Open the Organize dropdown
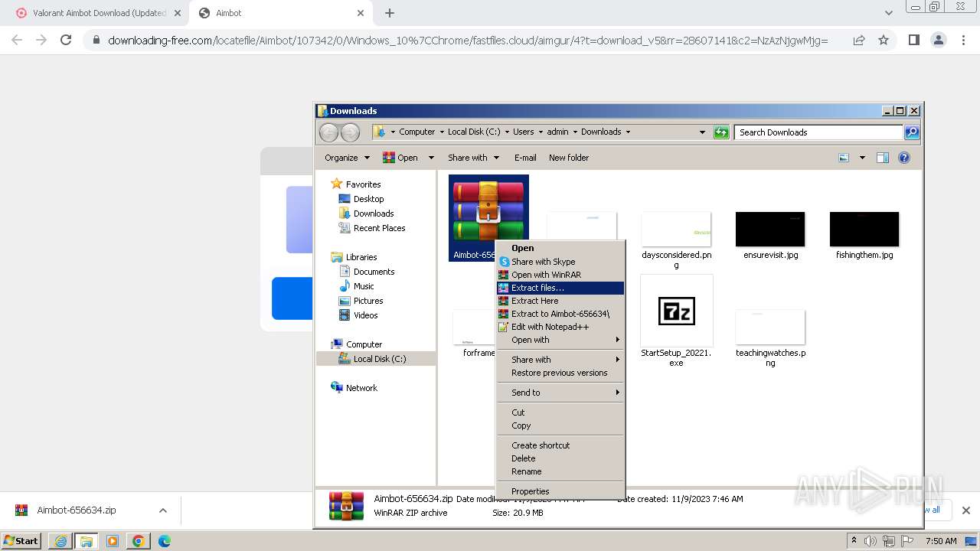980x551 pixels. click(347, 158)
